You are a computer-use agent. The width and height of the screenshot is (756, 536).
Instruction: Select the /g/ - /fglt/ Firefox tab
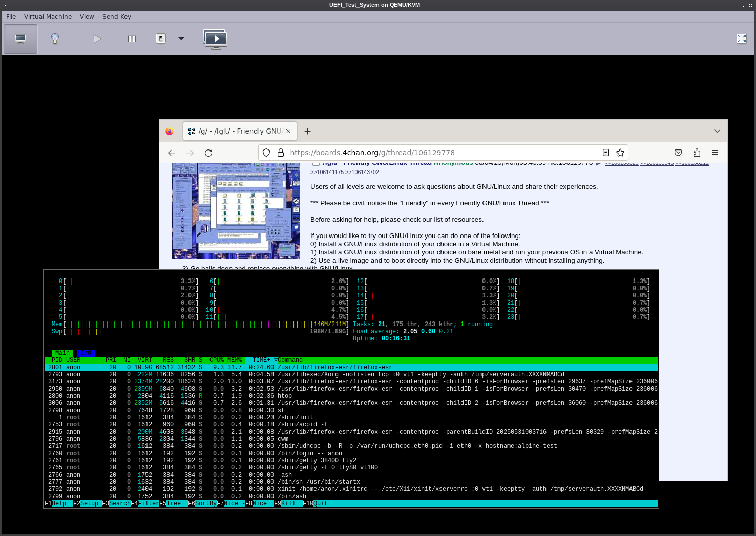point(240,131)
